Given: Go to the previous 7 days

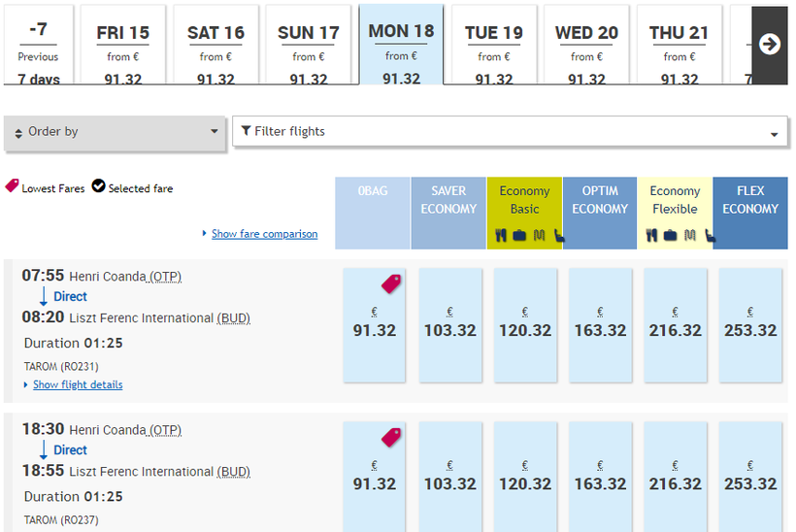Looking at the screenshot, I should 38,45.
